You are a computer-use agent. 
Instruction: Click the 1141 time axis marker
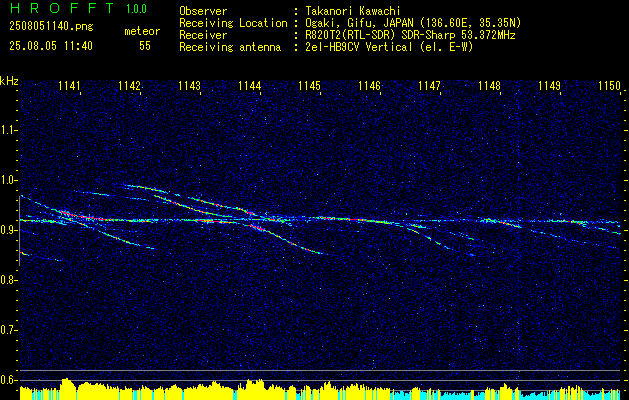69,85
